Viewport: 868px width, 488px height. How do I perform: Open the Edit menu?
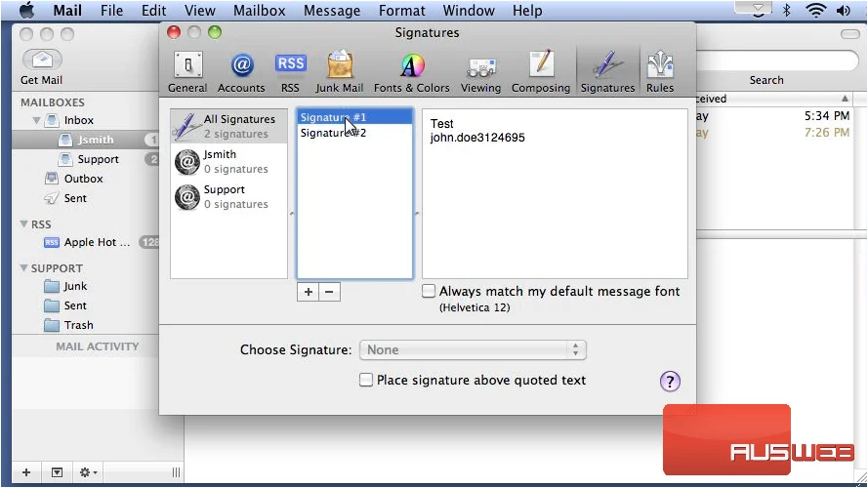pyautogui.click(x=154, y=11)
